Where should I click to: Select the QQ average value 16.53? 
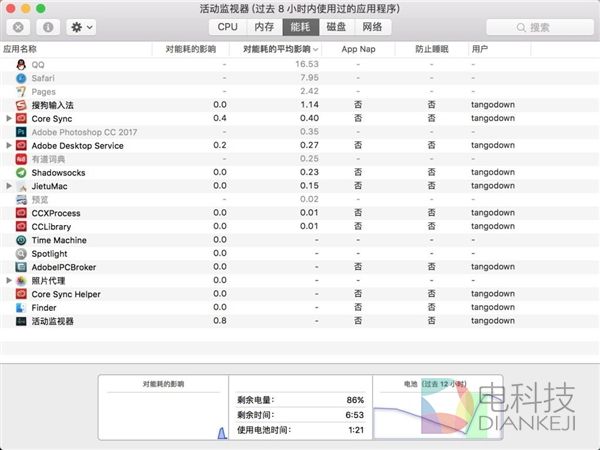pyautogui.click(x=307, y=64)
